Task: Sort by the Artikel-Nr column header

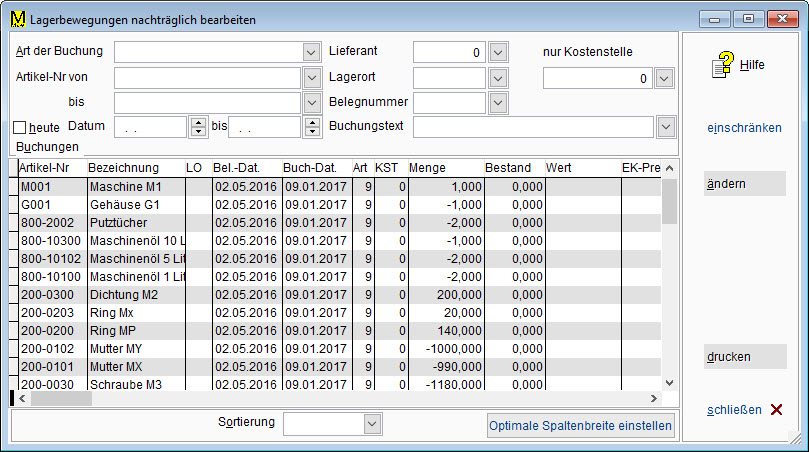Action: coord(46,168)
